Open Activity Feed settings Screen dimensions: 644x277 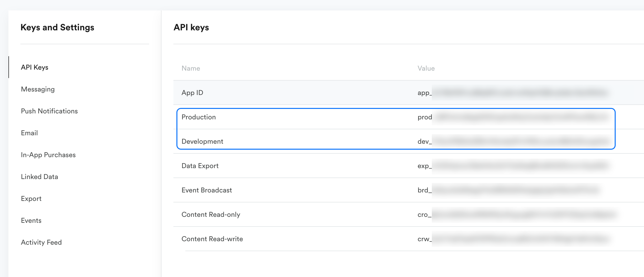(x=41, y=242)
